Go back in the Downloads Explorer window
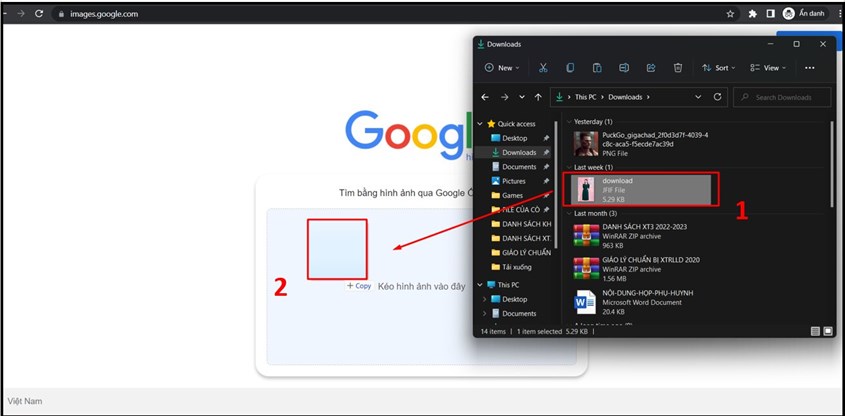Viewport: 845px width, 416px height. pyautogui.click(x=485, y=97)
